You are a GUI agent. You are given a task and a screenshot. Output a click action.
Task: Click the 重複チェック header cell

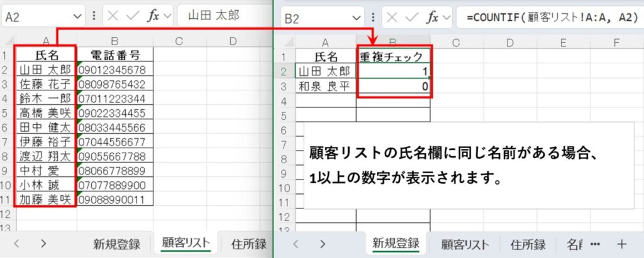[394, 56]
